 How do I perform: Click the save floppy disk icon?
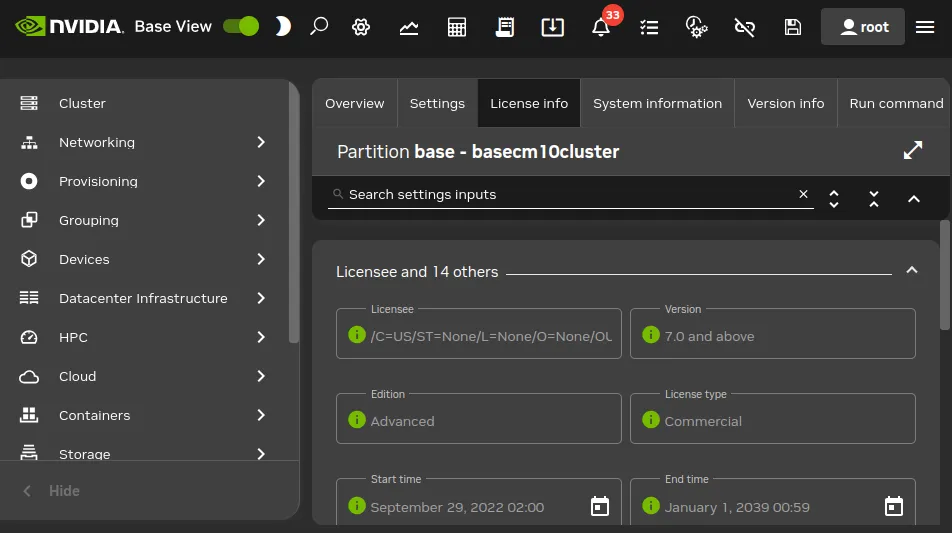[x=792, y=27]
